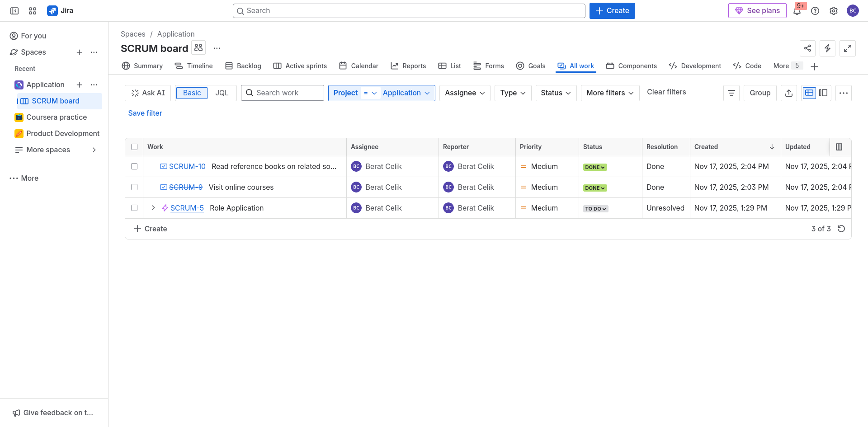Go to the Active sprints tab
Screen dimensions: 868x427
click(300, 66)
